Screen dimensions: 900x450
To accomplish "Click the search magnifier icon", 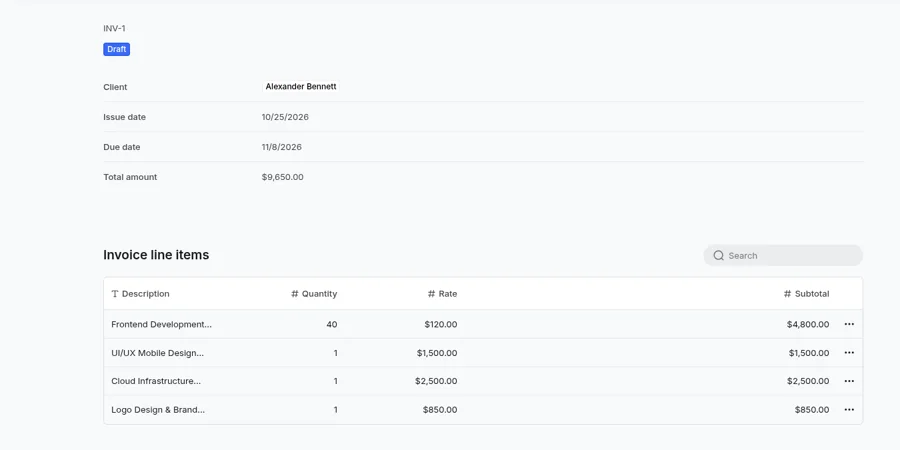I will pyautogui.click(x=718, y=255).
